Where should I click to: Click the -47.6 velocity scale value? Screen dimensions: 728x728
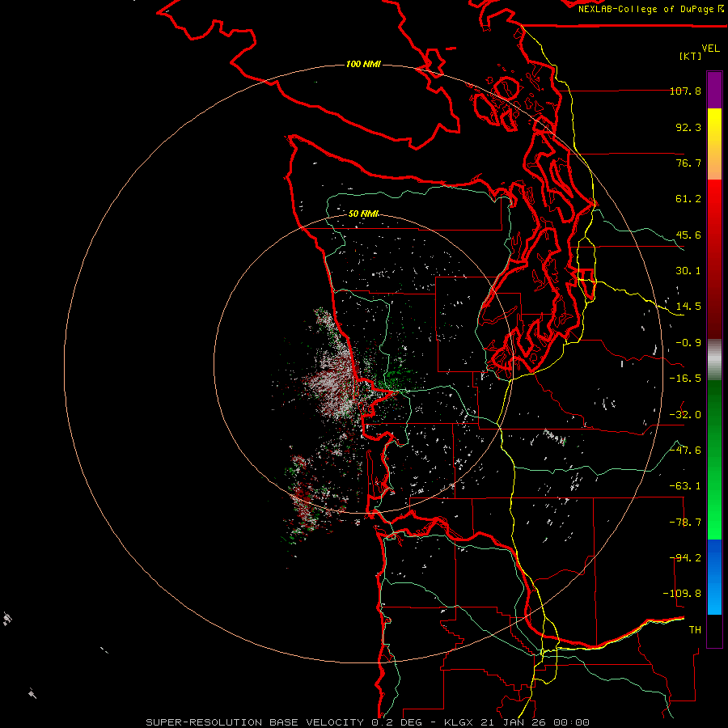(685, 450)
